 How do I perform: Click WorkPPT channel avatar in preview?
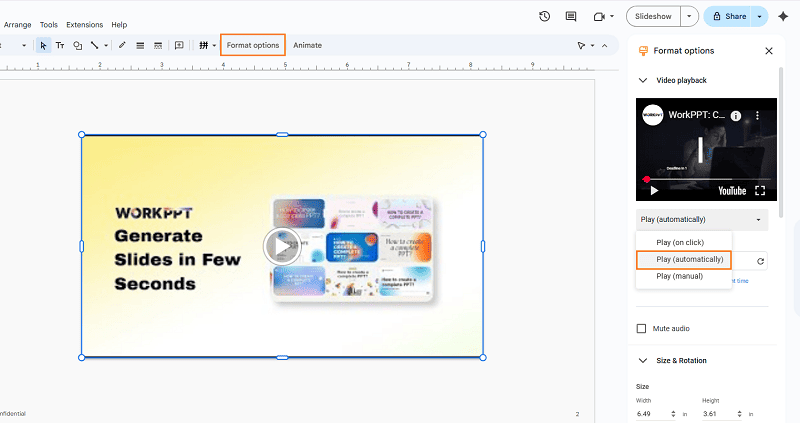pyautogui.click(x=653, y=115)
